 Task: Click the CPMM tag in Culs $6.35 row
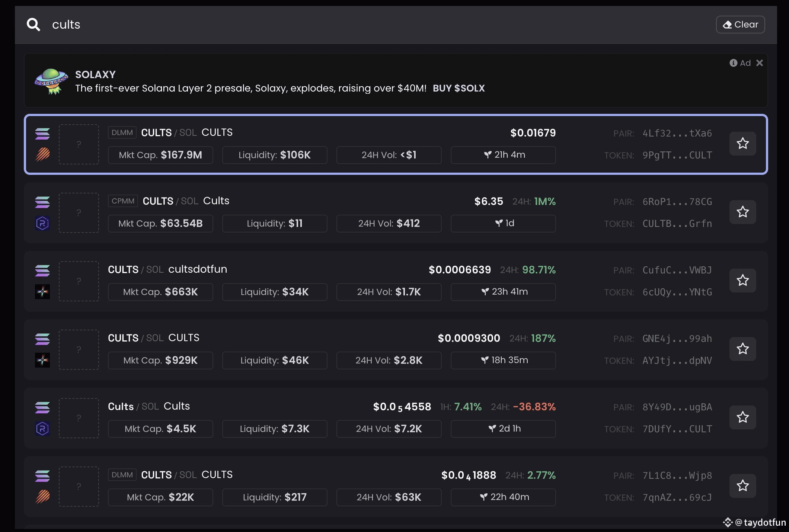pos(123,201)
